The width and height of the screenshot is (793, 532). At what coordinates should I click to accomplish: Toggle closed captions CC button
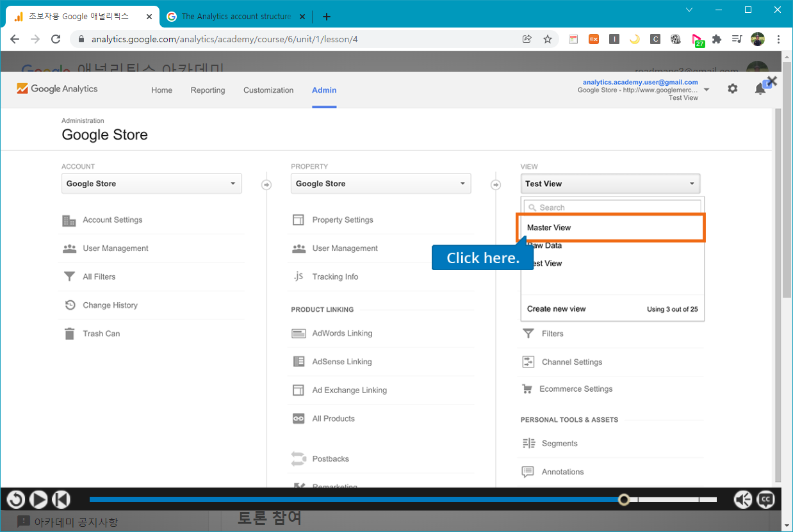[x=765, y=499]
